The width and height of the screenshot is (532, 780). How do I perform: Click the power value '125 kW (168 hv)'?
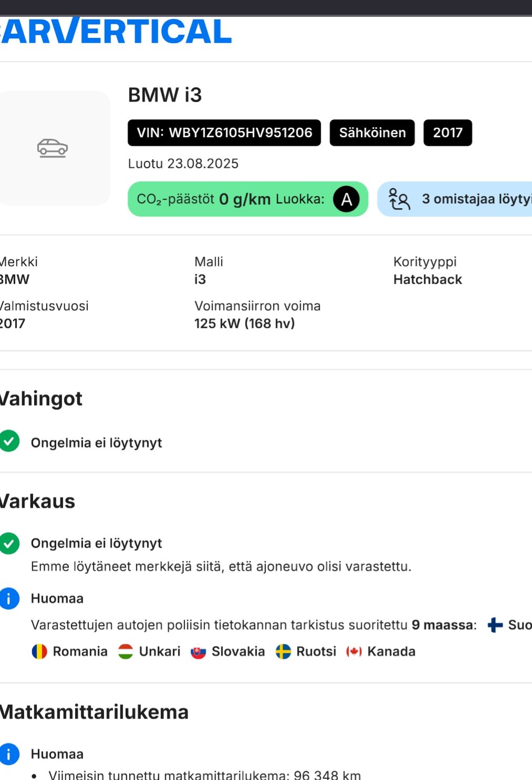pos(244,323)
